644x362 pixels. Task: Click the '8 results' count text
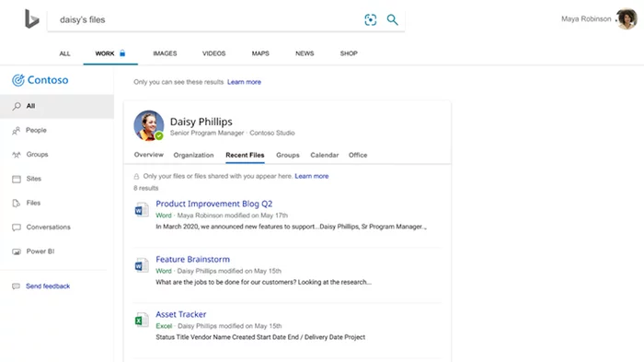pyautogui.click(x=145, y=189)
